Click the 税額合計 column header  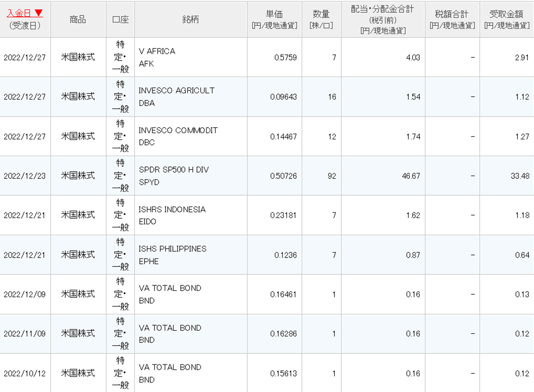[452, 19]
